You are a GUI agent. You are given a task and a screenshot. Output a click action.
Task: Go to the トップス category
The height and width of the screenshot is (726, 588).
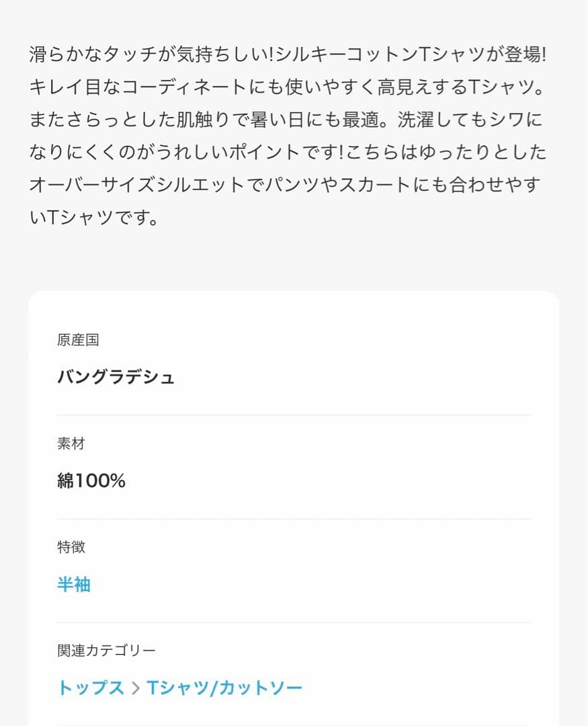[91, 688]
